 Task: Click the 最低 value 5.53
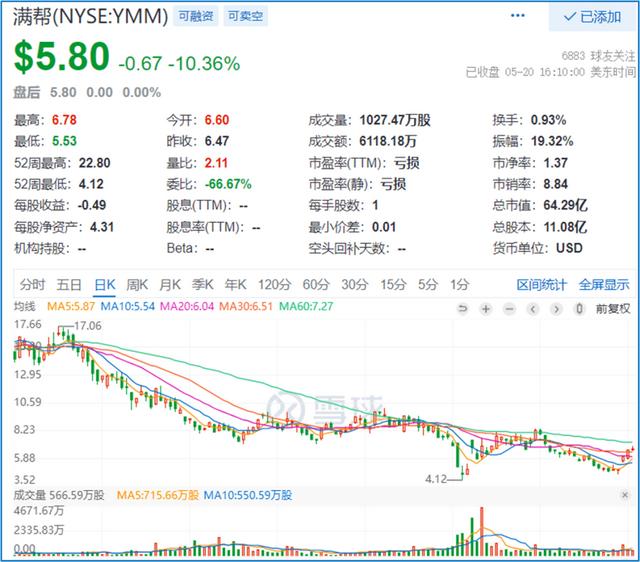tap(64, 141)
